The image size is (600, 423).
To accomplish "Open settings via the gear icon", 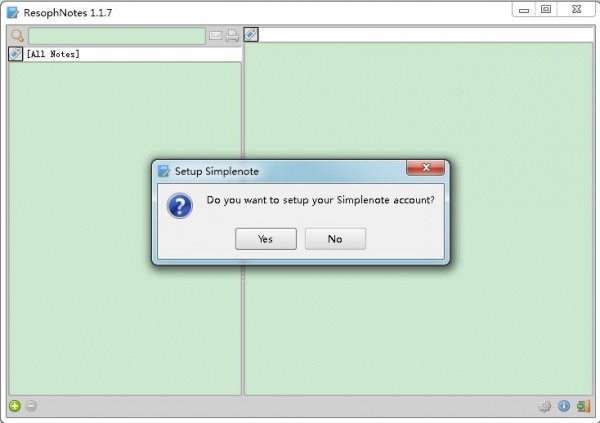I will click(545, 406).
